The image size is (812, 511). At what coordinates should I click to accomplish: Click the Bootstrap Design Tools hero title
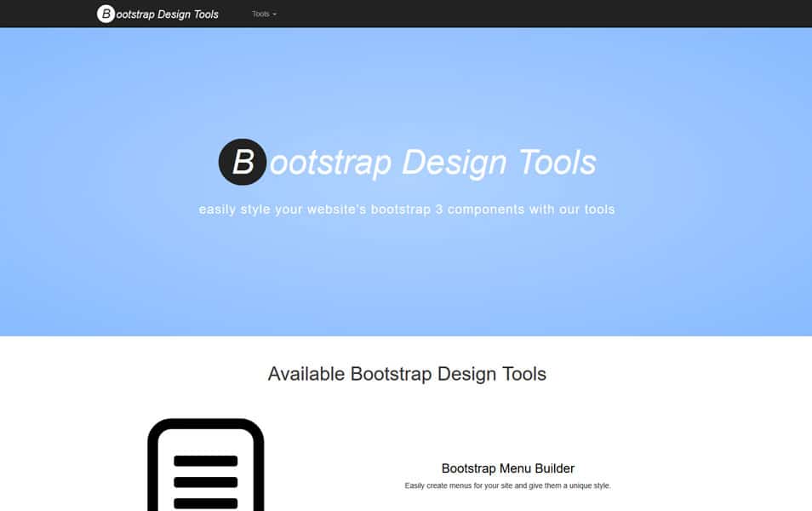coord(406,162)
